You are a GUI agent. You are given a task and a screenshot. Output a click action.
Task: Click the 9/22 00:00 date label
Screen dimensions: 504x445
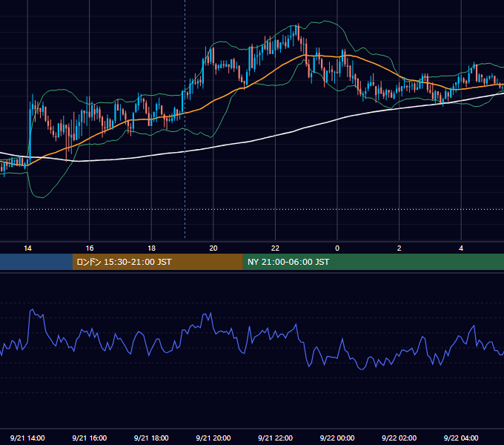(x=337, y=438)
